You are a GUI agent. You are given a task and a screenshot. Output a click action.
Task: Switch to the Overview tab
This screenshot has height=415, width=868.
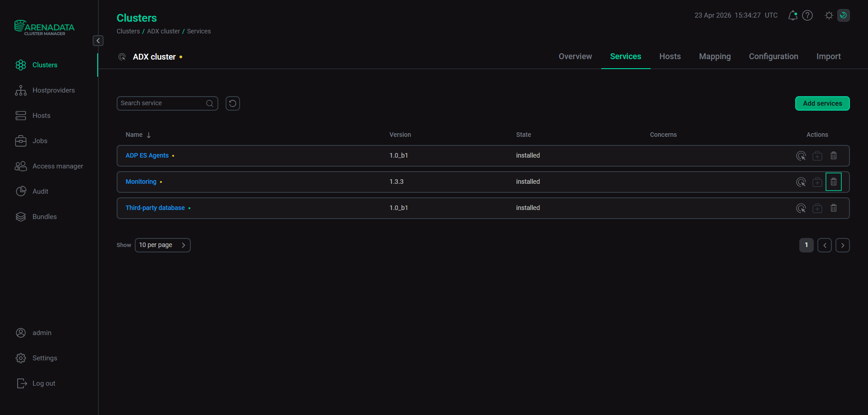[575, 56]
